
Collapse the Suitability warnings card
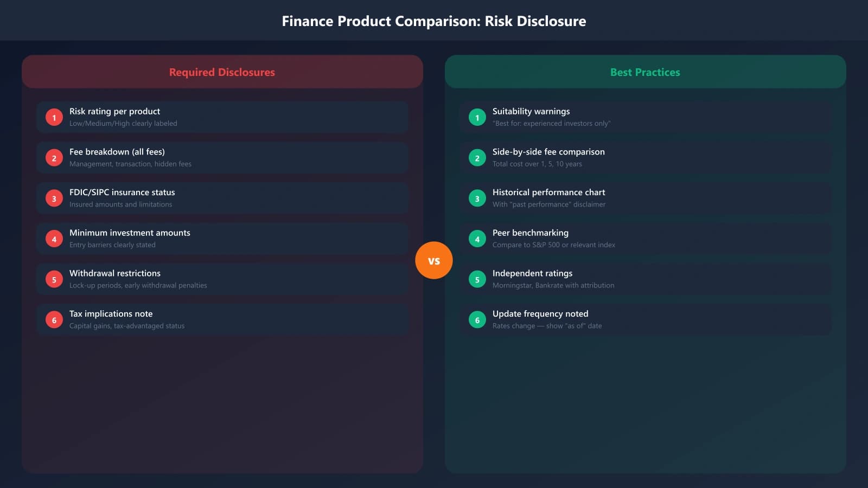[646, 117]
